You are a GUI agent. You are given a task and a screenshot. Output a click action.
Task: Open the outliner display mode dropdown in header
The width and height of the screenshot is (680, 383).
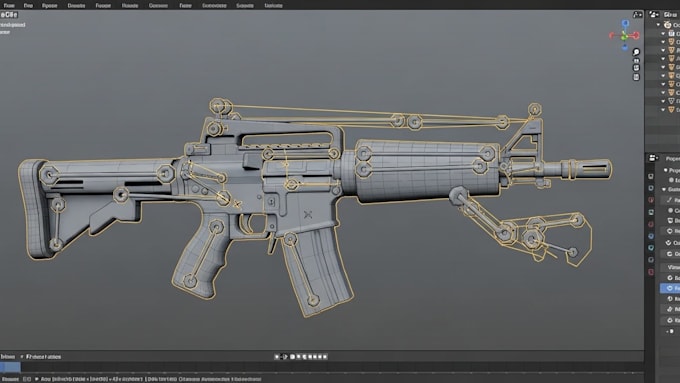click(x=670, y=15)
